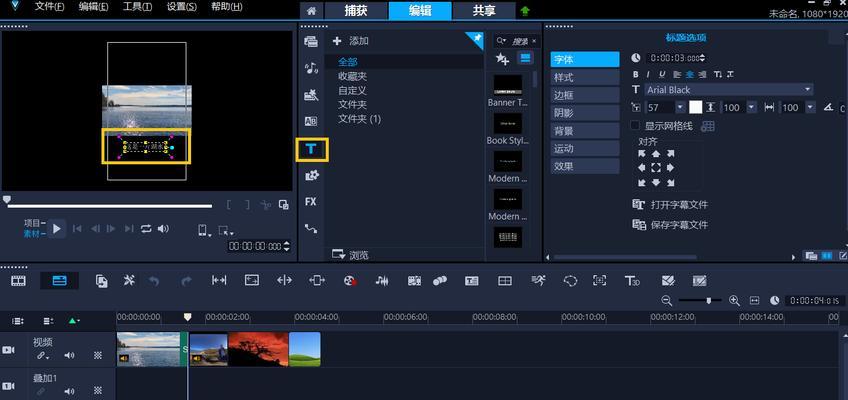
Task: Open the Sound/music library icon
Action: 311,68
